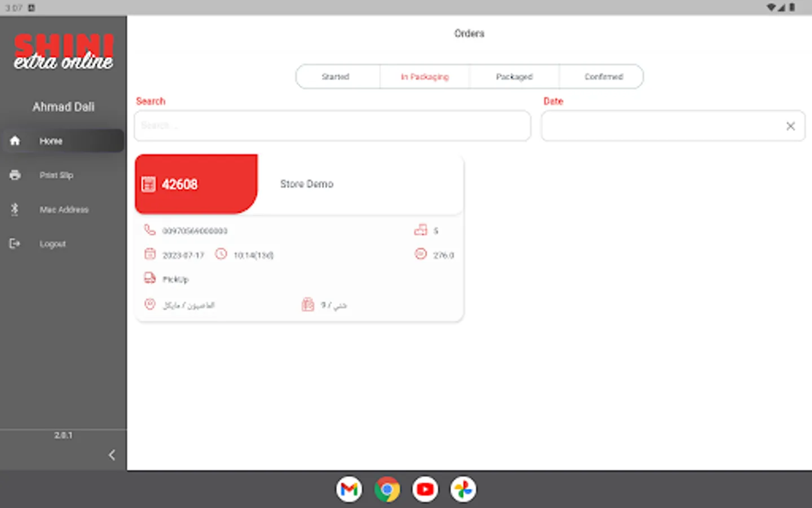Click the user name Ahmad Dali
Image resolution: width=812 pixels, height=508 pixels.
click(63, 107)
